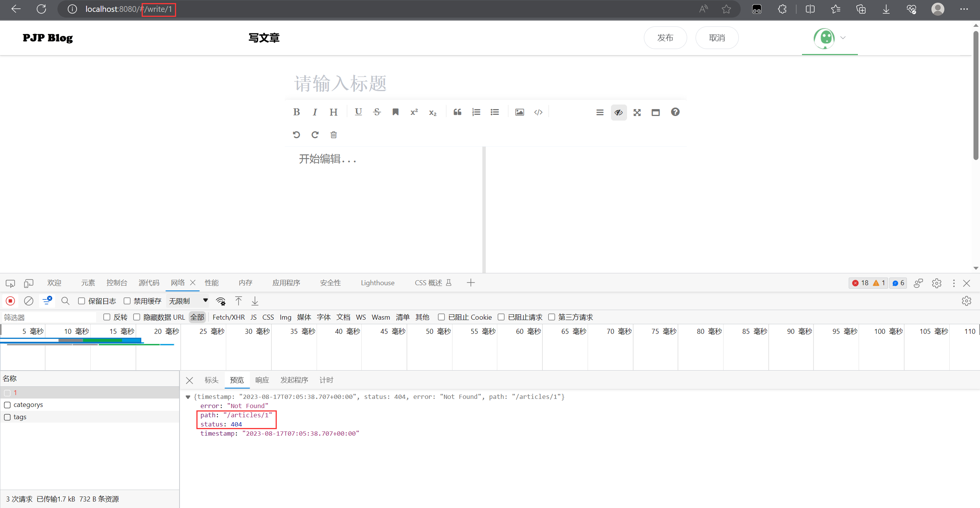
Task: Check the categorys request checkbox
Action: coord(7,405)
